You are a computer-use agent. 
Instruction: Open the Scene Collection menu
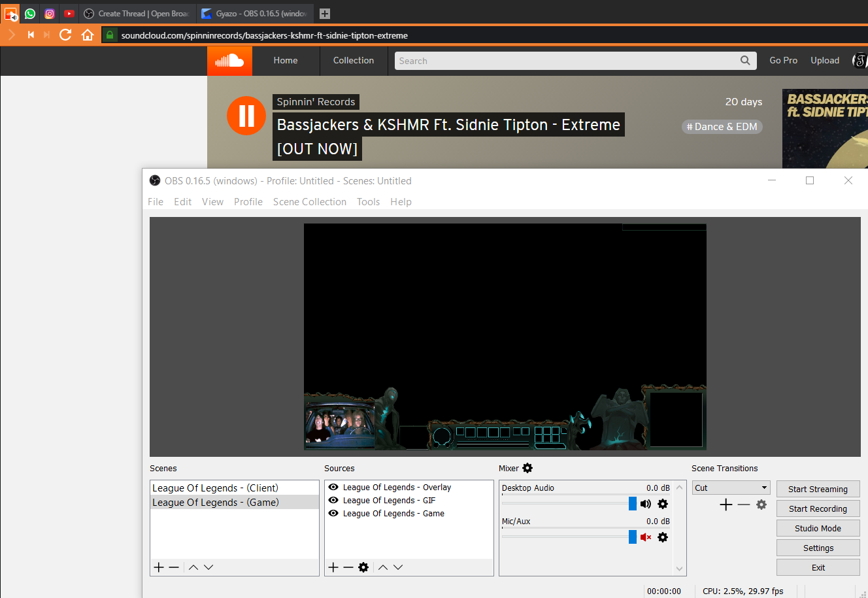pyautogui.click(x=310, y=202)
